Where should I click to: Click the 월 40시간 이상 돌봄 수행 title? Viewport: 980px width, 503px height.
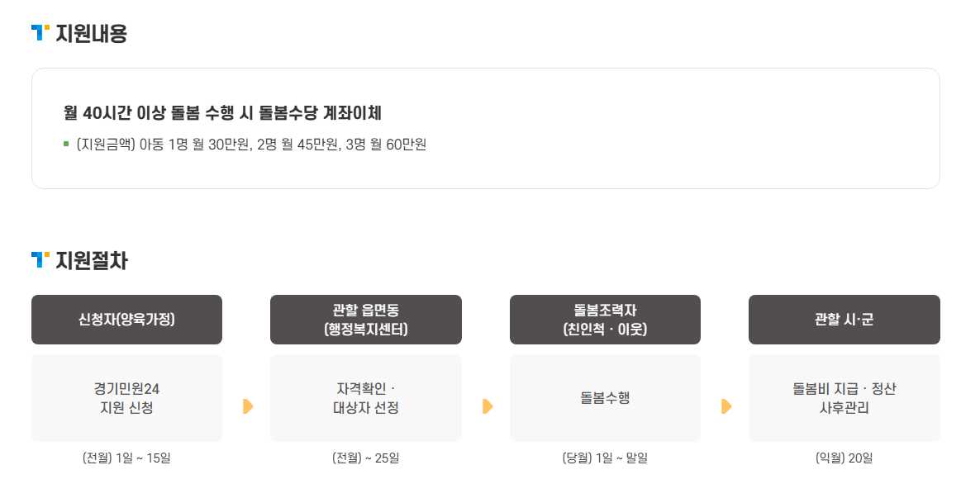point(222,113)
